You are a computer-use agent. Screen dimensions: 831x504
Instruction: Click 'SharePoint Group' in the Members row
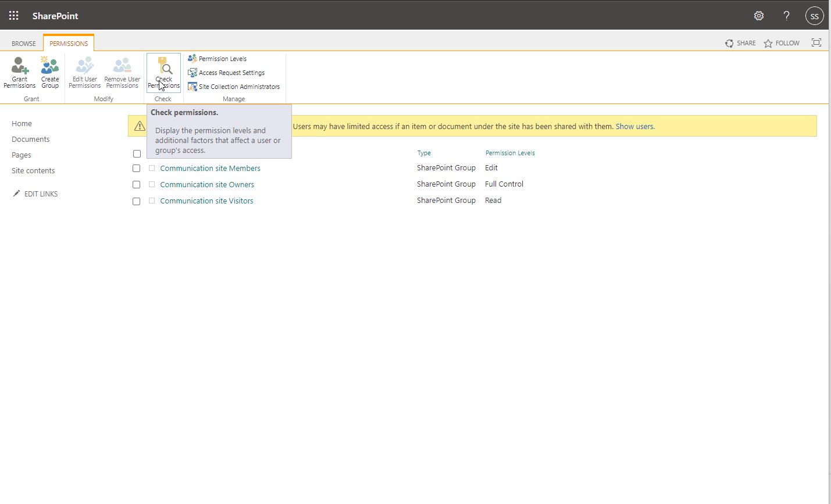point(446,168)
